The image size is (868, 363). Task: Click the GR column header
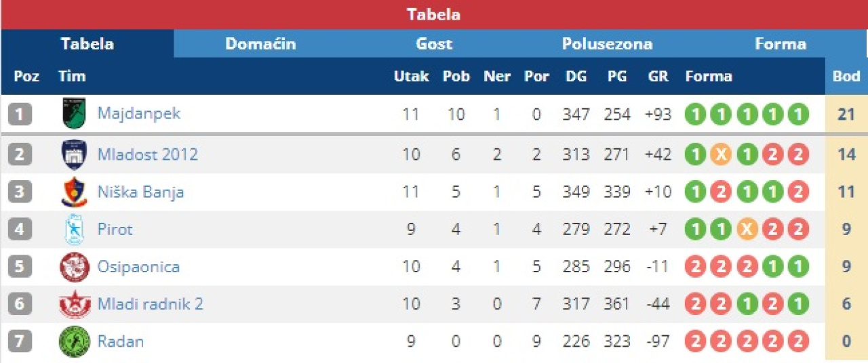658,77
